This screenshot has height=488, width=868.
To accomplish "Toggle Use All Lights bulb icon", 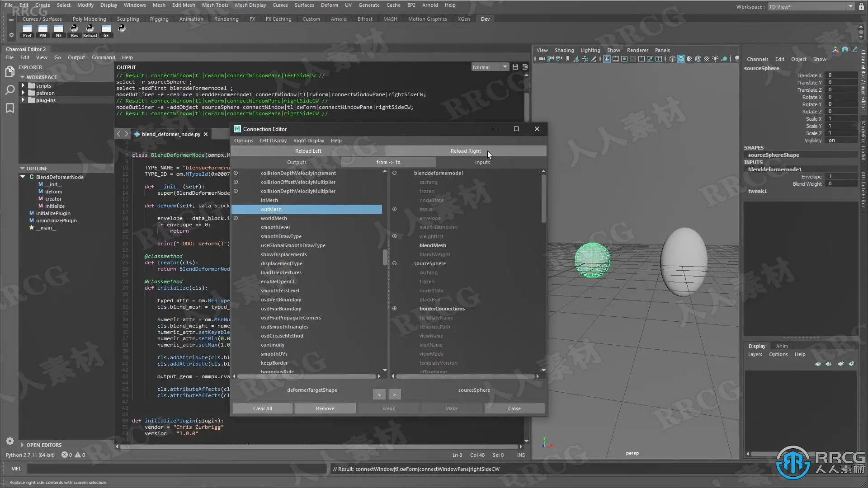I will pos(716,59).
